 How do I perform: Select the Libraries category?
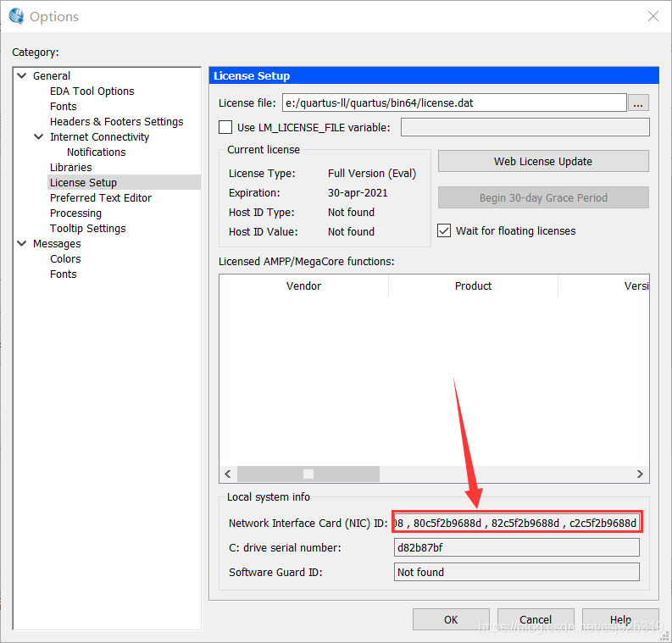[70, 167]
